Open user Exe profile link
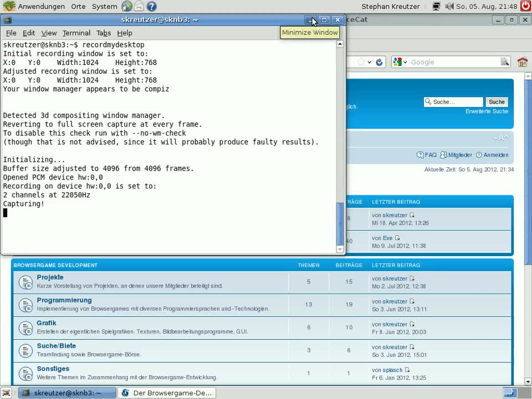 [x=387, y=238]
